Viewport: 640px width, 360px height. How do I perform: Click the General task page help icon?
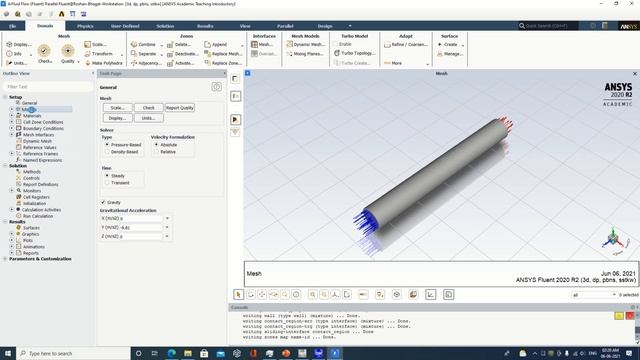[217, 86]
